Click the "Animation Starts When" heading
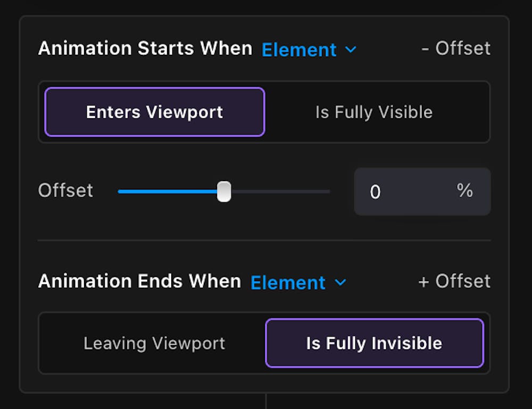This screenshot has height=409, width=532. [x=145, y=48]
